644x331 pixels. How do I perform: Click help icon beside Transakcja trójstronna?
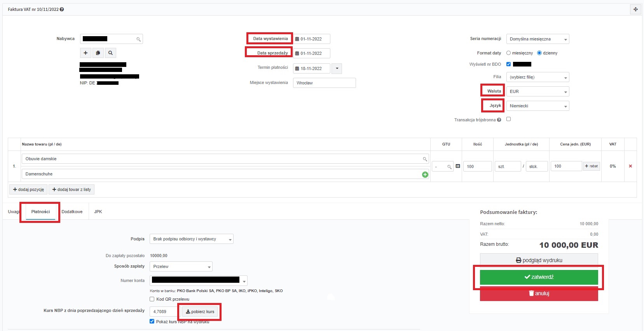499,120
